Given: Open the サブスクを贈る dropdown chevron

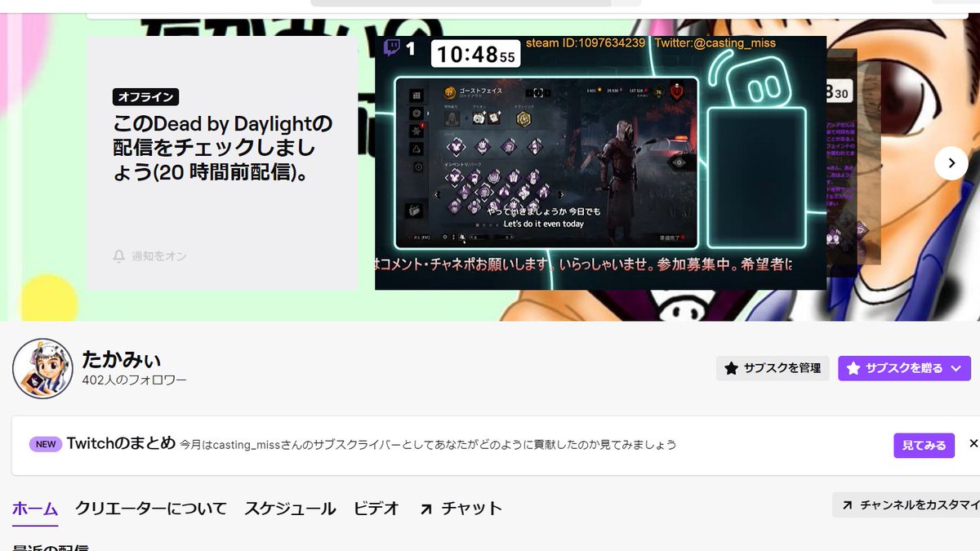Looking at the screenshot, I should point(955,368).
